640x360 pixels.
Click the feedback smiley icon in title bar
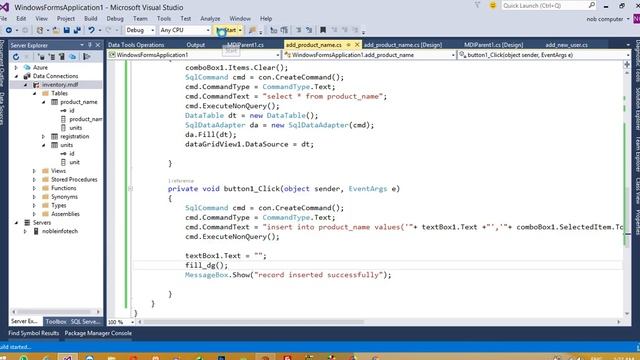[x=493, y=5]
